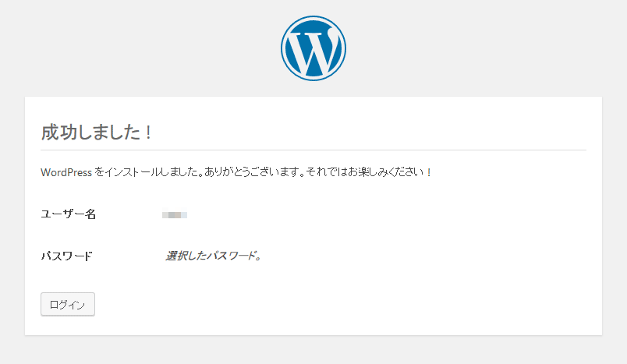Click the 選択 characters in the password note
This screenshot has width=627, height=364.
[176, 256]
